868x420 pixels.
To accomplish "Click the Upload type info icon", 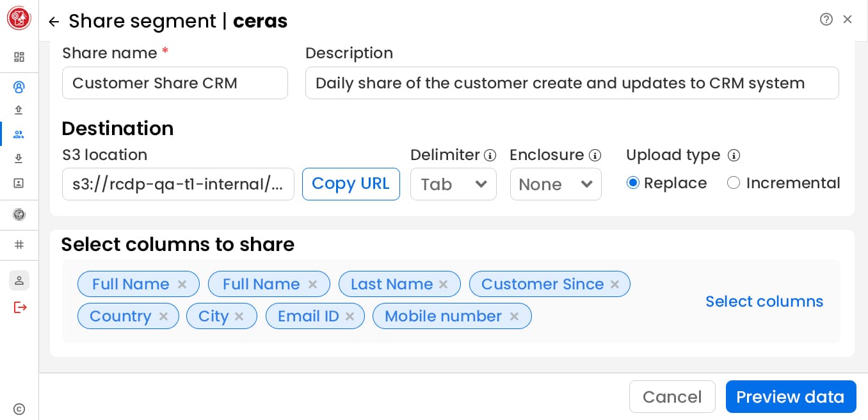I will [x=734, y=156].
